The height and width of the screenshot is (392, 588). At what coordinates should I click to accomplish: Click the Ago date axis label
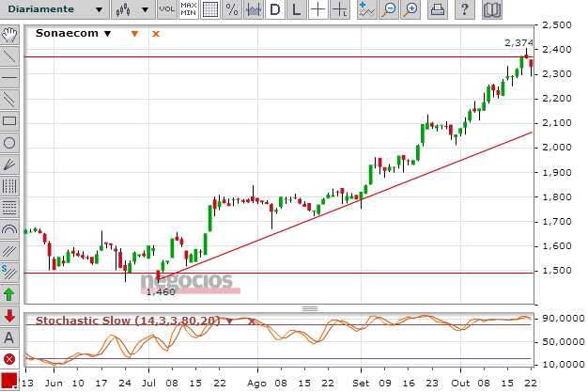click(x=256, y=384)
